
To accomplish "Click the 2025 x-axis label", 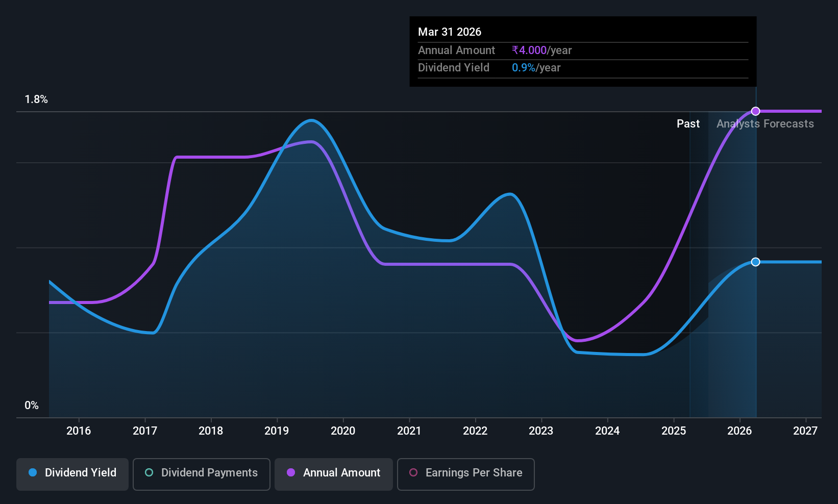I will [674, 431].
